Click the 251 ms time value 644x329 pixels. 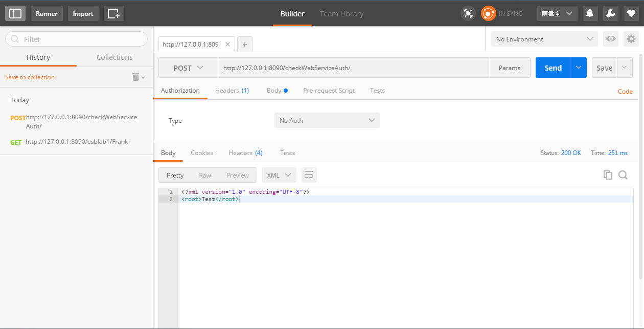click(617, 153)
